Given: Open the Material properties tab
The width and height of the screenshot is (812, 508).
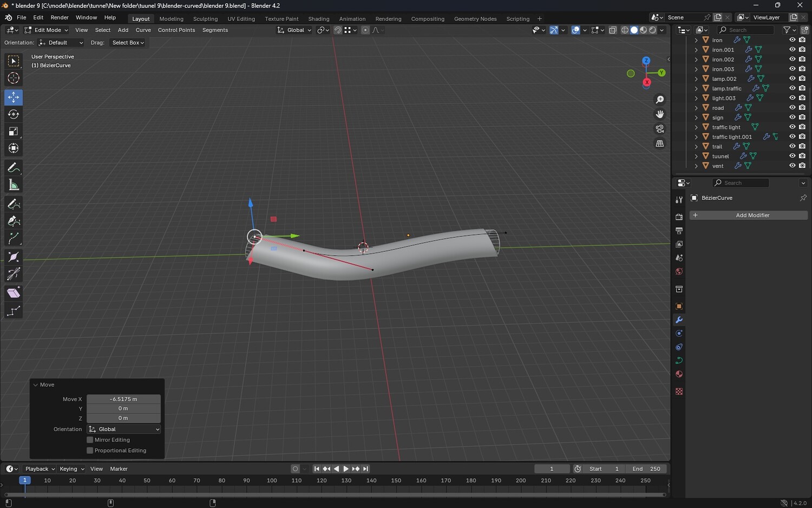Looking at the screenshot, I should 679,374.
